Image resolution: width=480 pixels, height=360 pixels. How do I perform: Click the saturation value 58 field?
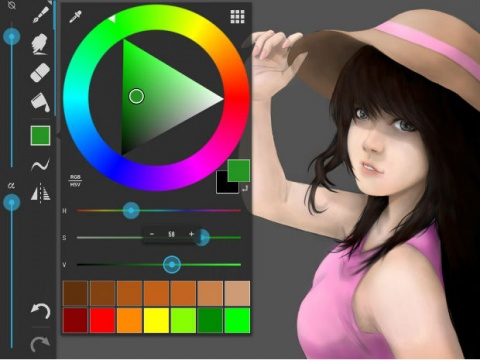tap(171, 234)
